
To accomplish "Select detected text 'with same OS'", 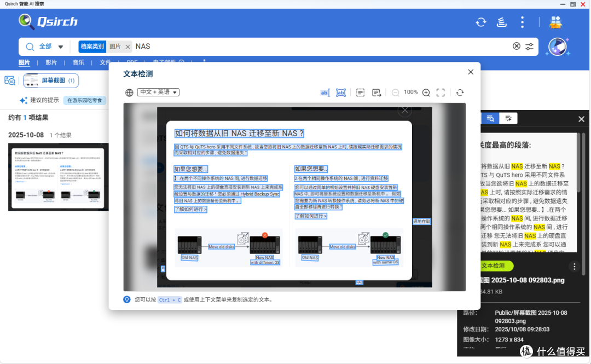I will click(x=386, y=262).
